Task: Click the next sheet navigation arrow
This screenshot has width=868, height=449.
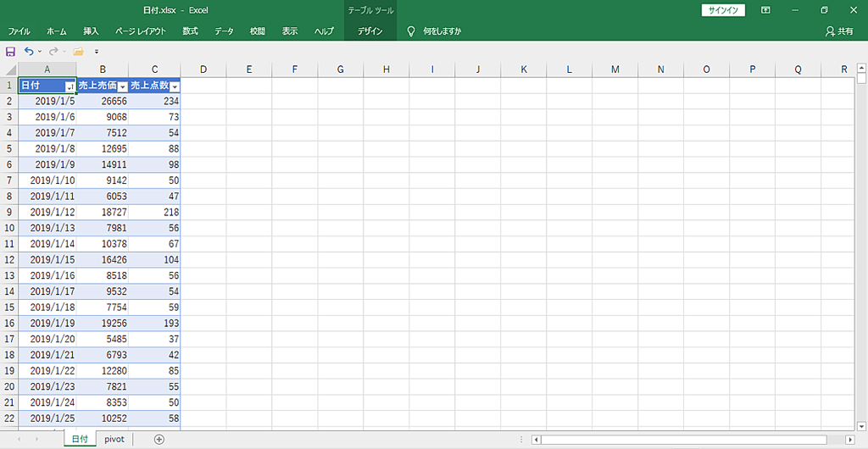Action: coord(37,439)
